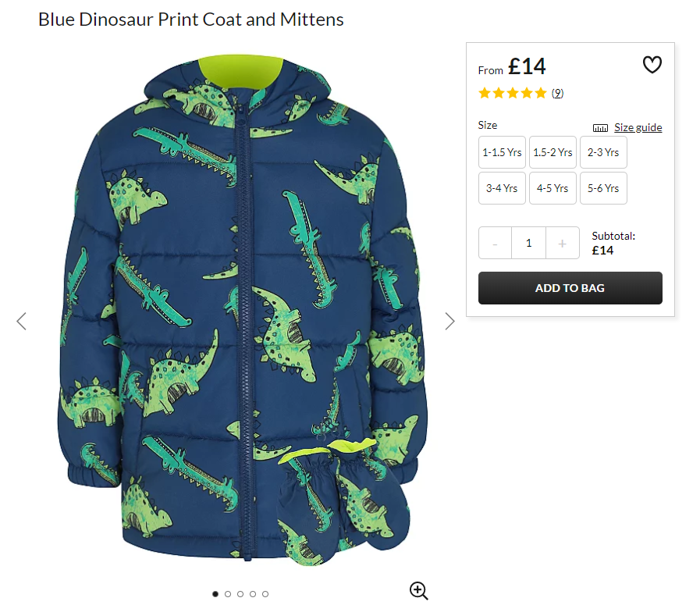Jump to the last image carousel dot
The width and height of the screenshot is (700, 605).
(265, 594)
